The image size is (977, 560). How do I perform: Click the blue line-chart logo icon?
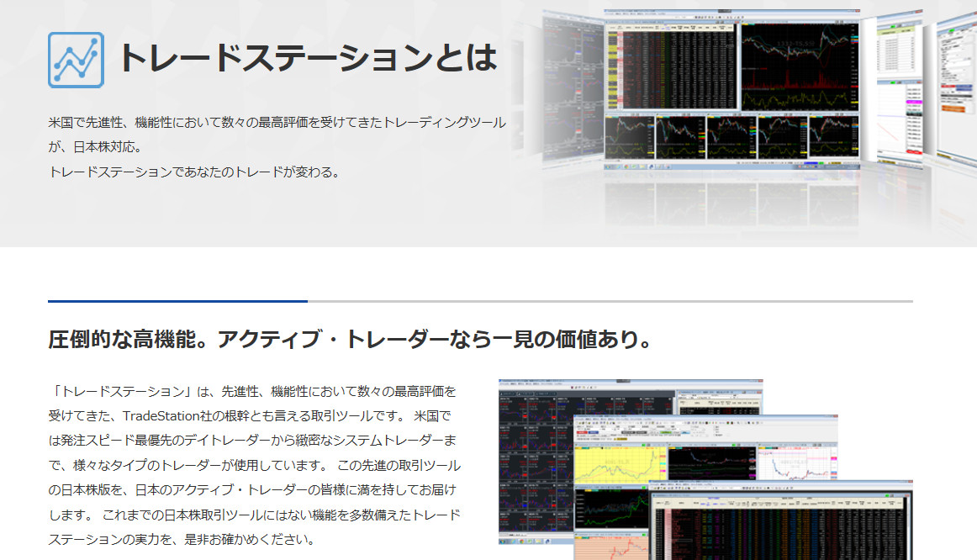pos(76,60)
